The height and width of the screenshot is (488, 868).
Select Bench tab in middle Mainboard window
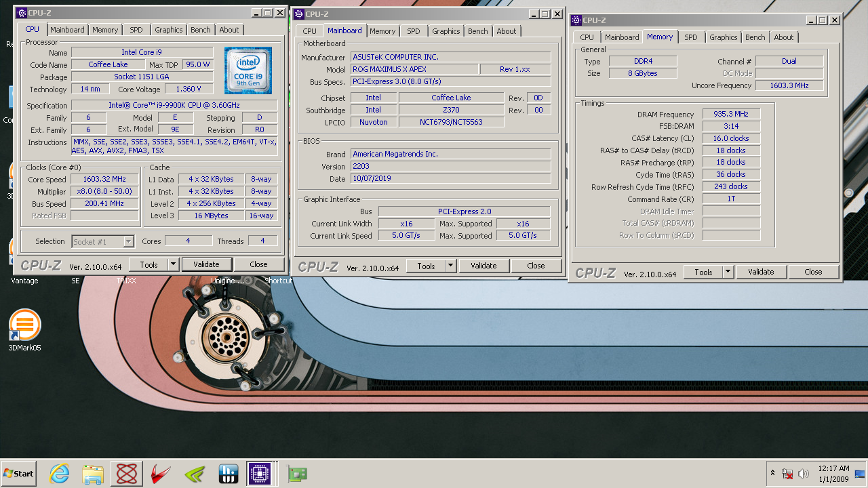coord(477,31)
